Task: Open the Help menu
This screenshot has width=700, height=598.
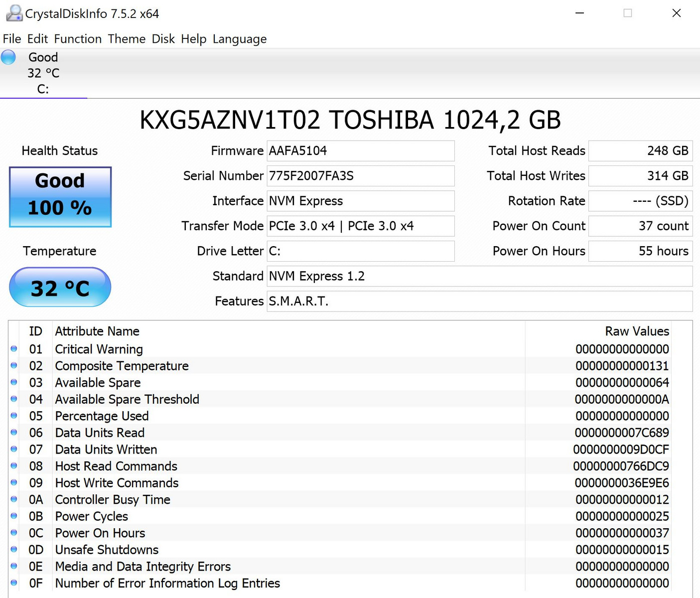Action: click(194, 39)
